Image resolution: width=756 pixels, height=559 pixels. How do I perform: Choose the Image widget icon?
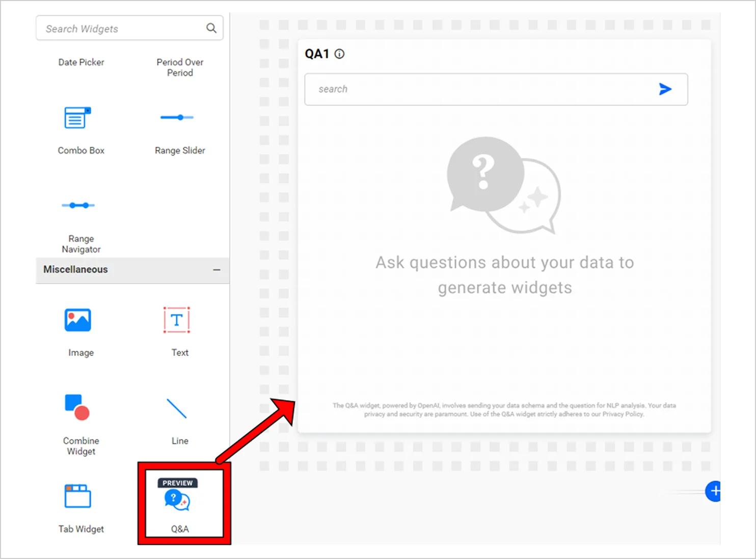tap(77, 320)
